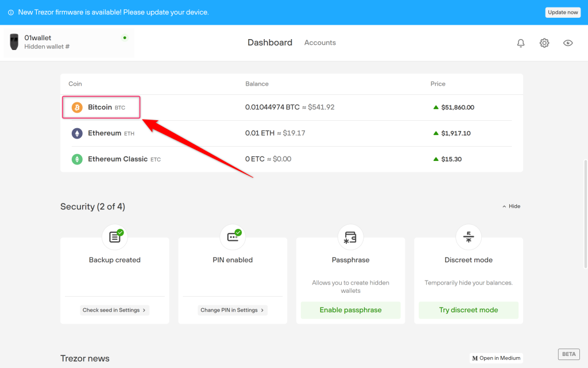
Task: Toggle discreet mode eye icon in header
Action: tap(568, 43)
